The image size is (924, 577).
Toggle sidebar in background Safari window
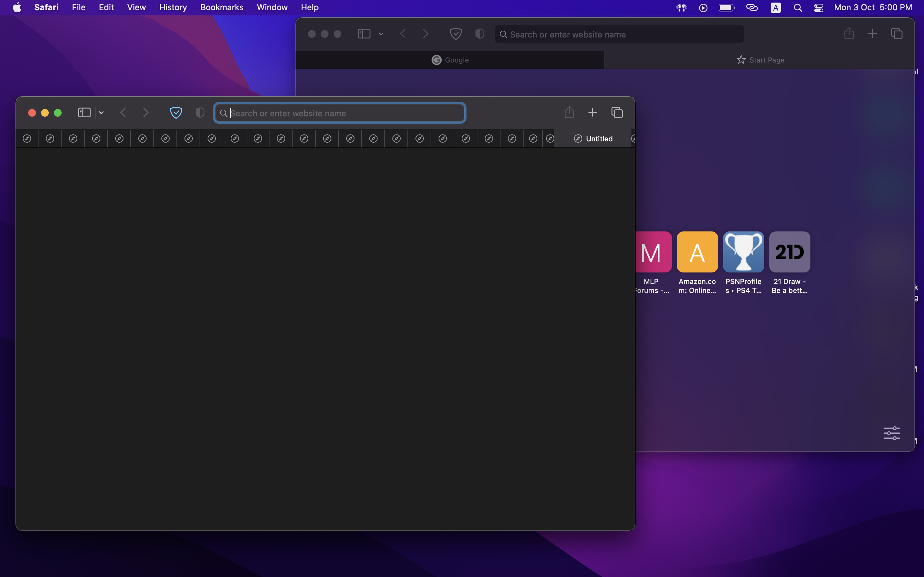364,34
